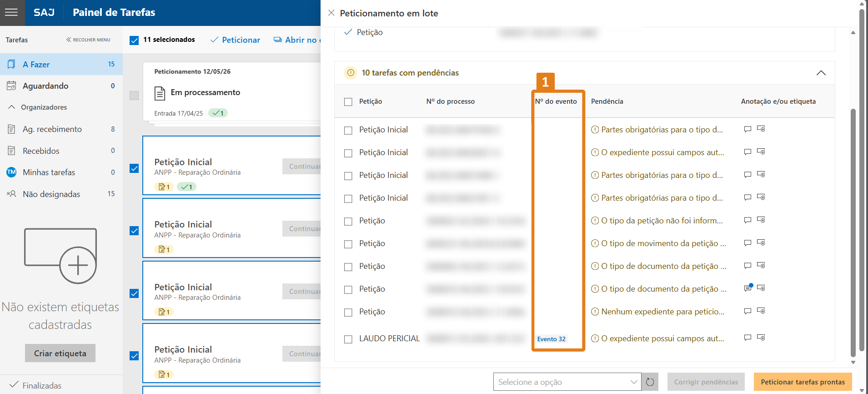
Task: Click the Peticionamento 12/05/26 card title
Action: pos(192,71)
